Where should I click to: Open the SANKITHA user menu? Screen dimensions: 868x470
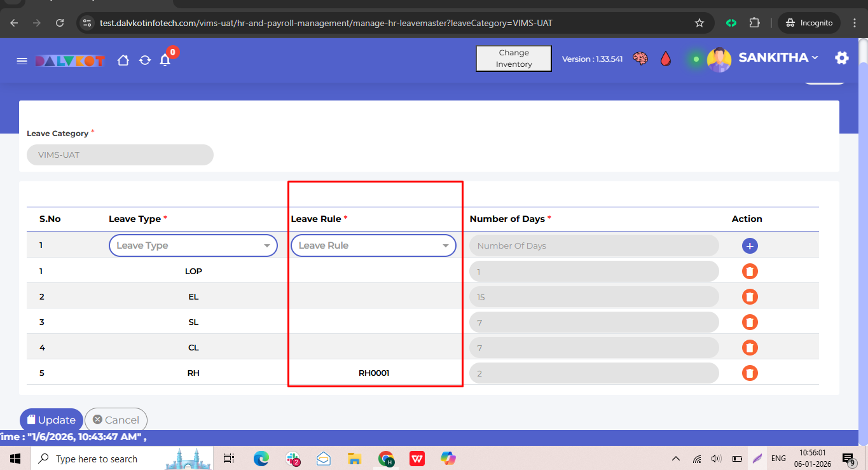click(x=777, y=58)
